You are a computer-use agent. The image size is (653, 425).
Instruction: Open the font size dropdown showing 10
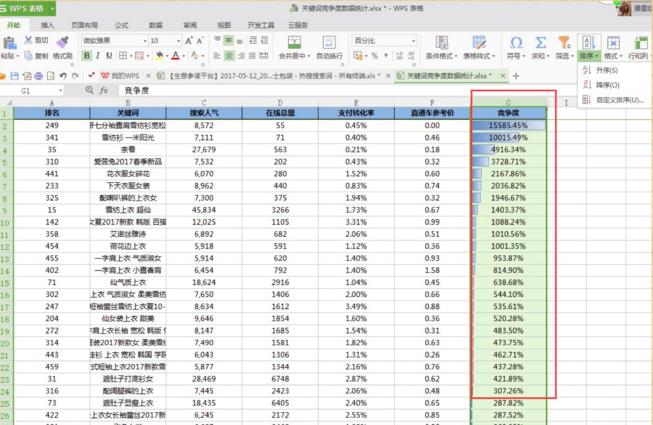pos(179,41)
